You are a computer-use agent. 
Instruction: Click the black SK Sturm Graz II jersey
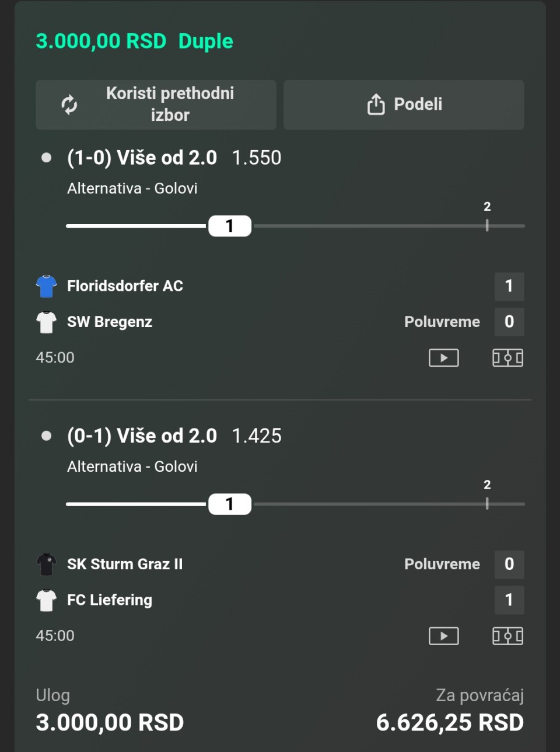tap(46, 564)
